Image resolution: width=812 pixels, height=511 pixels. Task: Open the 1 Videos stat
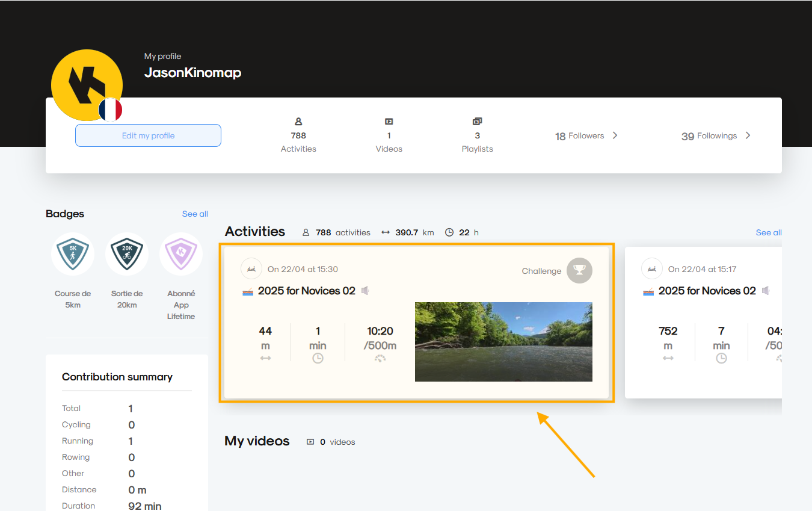point(389,135)
